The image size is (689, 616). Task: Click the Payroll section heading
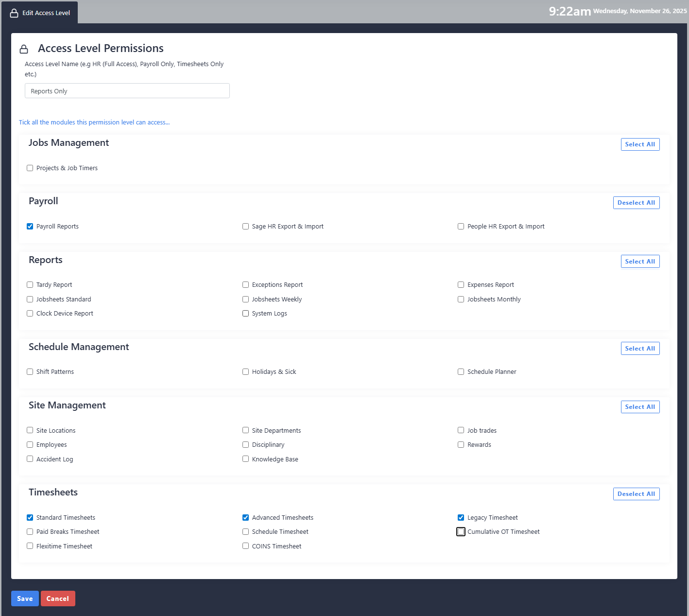43,201
